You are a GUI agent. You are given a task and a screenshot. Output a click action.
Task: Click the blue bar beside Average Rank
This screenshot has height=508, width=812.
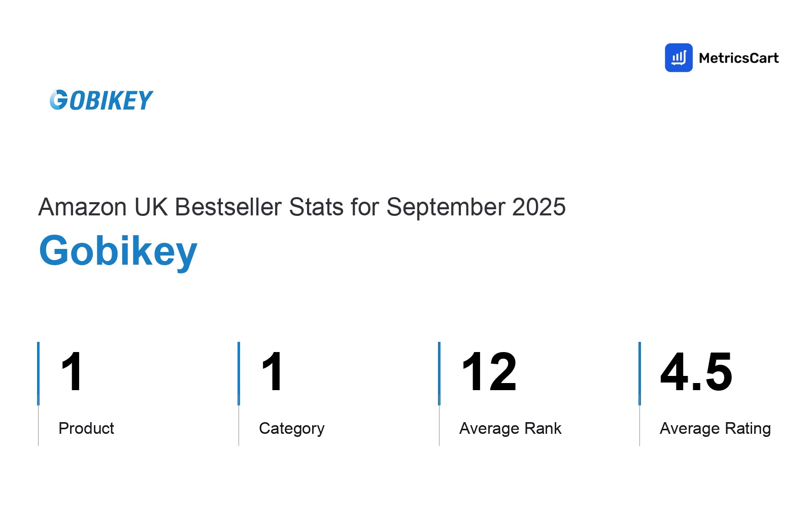[439, 373]
